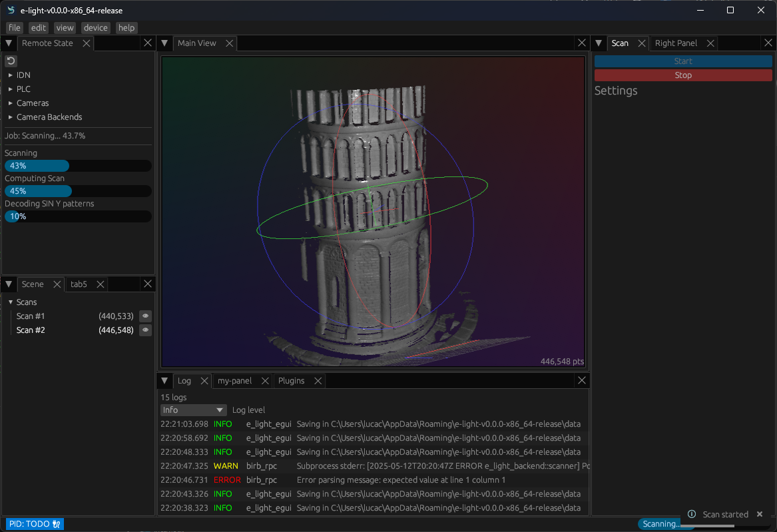Close the Plugins tab
The height and width of the screenshot is (532, 777).
click(x=318, y=381)
